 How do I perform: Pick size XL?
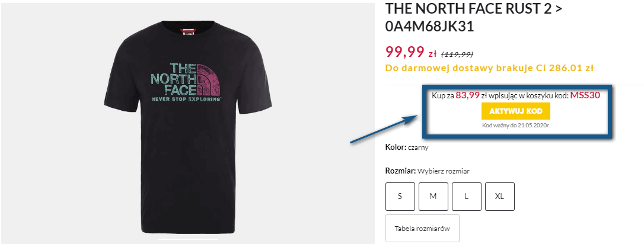pyautogui.click(x=500, y=197)
